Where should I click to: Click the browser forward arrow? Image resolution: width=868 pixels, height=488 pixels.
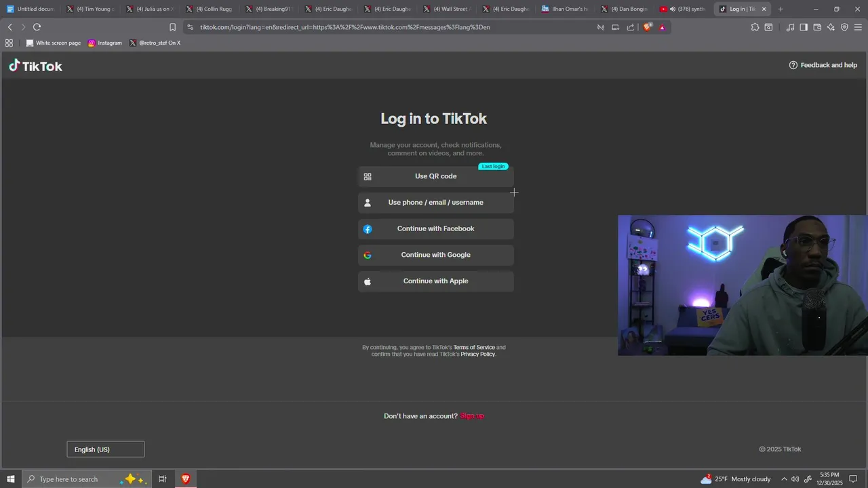(23, 27)
